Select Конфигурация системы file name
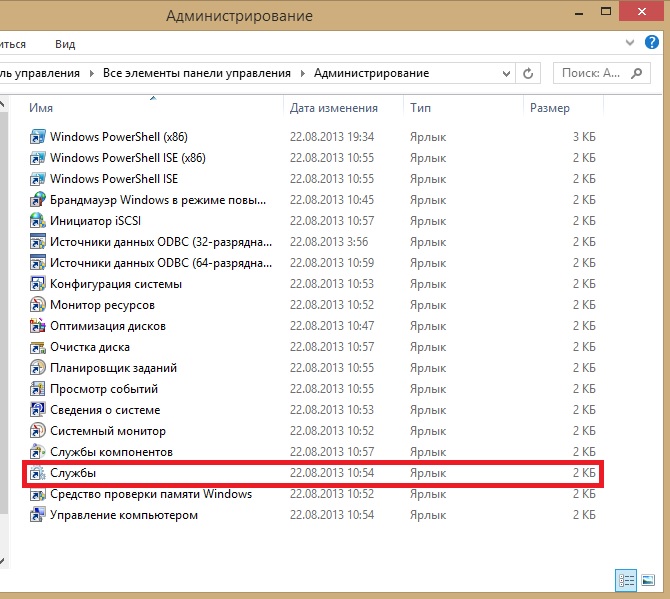The image size is (670, 599). [x=116, y=284]
